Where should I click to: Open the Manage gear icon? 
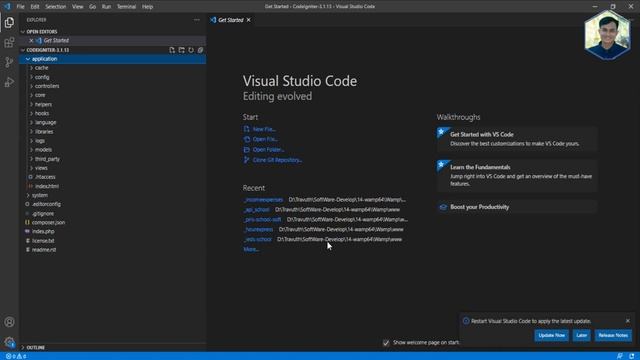coord(9,342)
